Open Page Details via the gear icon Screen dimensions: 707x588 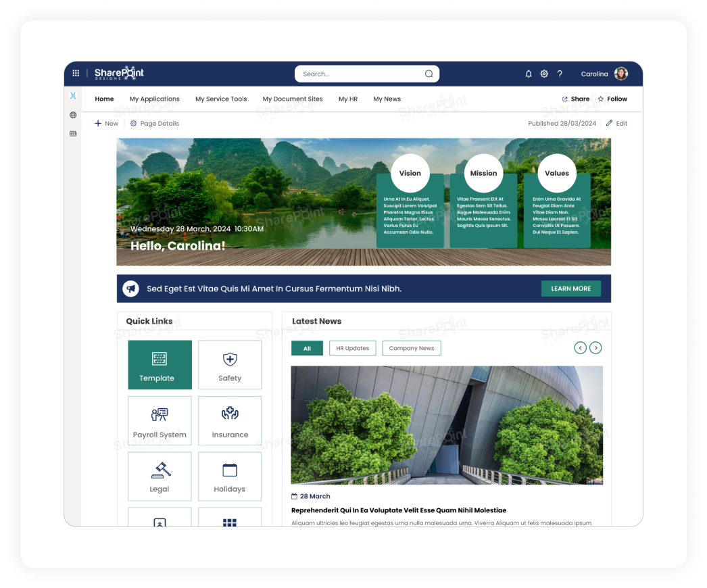(133, 123)
